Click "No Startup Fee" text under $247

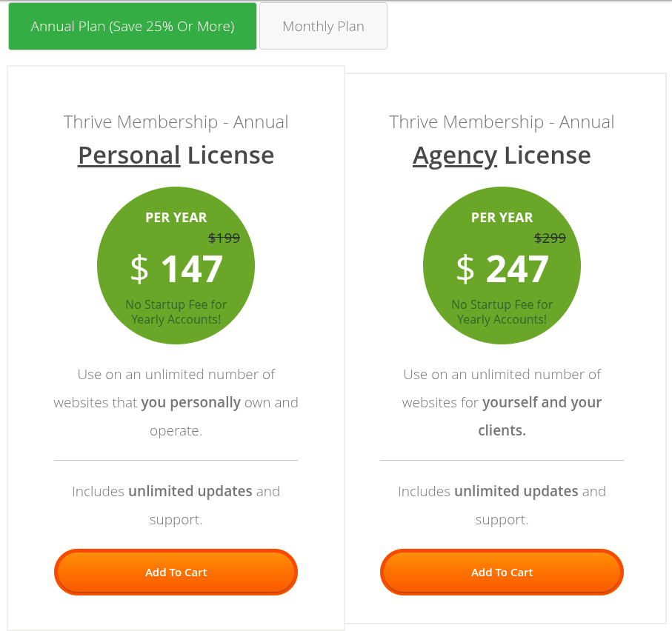click(502, 305)
